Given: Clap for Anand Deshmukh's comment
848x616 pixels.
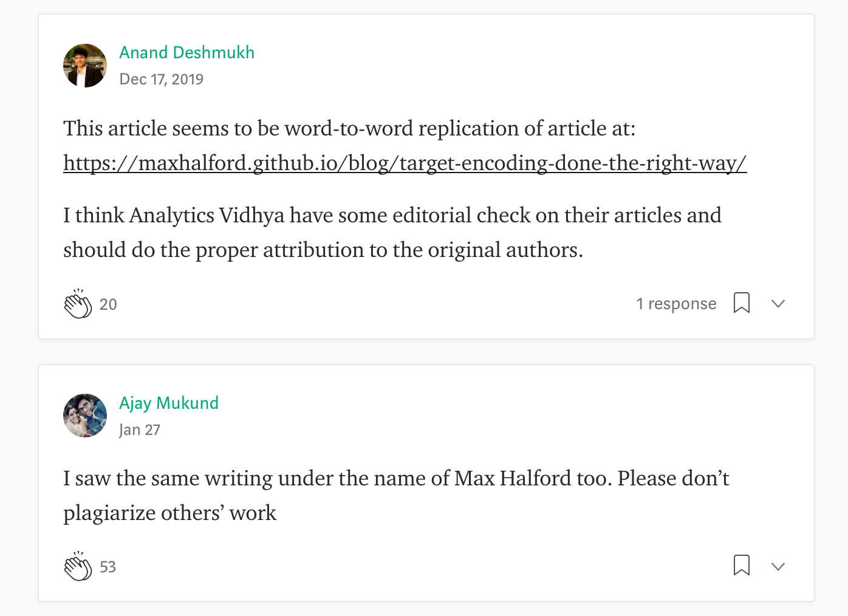Looking at the screenshot, I should pos(78,303).
